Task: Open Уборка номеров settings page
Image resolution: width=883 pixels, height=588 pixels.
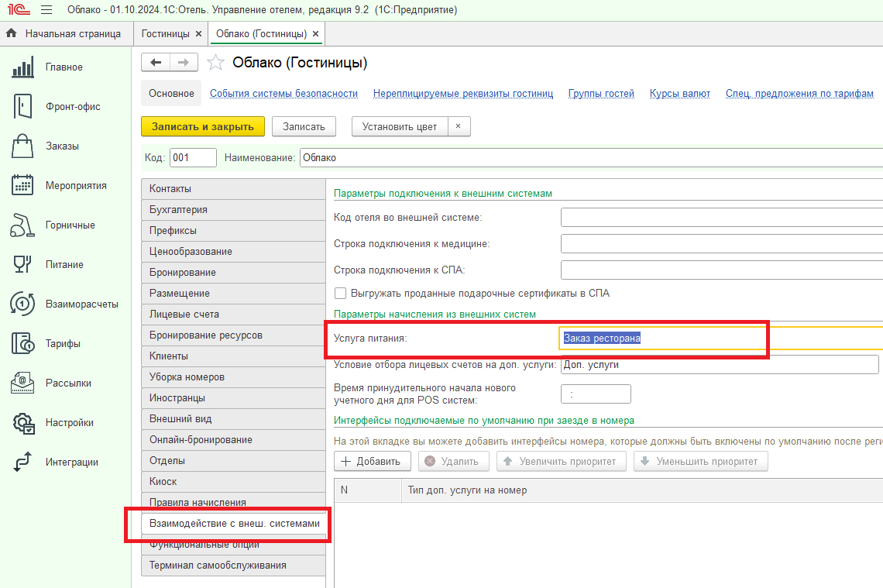Action: pos(233,377)
